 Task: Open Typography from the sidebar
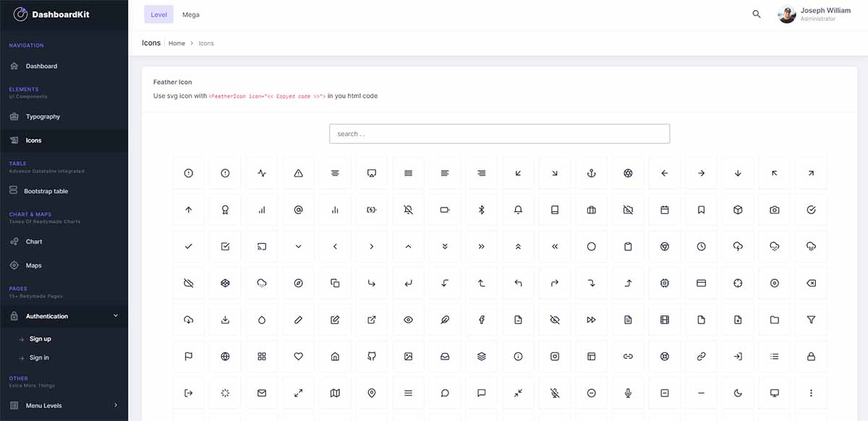pyautogui.click(x=43, y=116)
